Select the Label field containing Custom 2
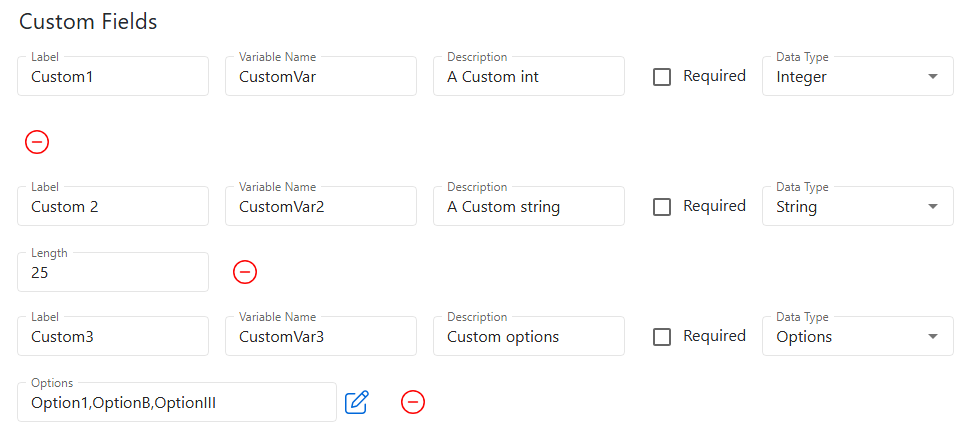The image size is (977, 447). tap(113, 207)
